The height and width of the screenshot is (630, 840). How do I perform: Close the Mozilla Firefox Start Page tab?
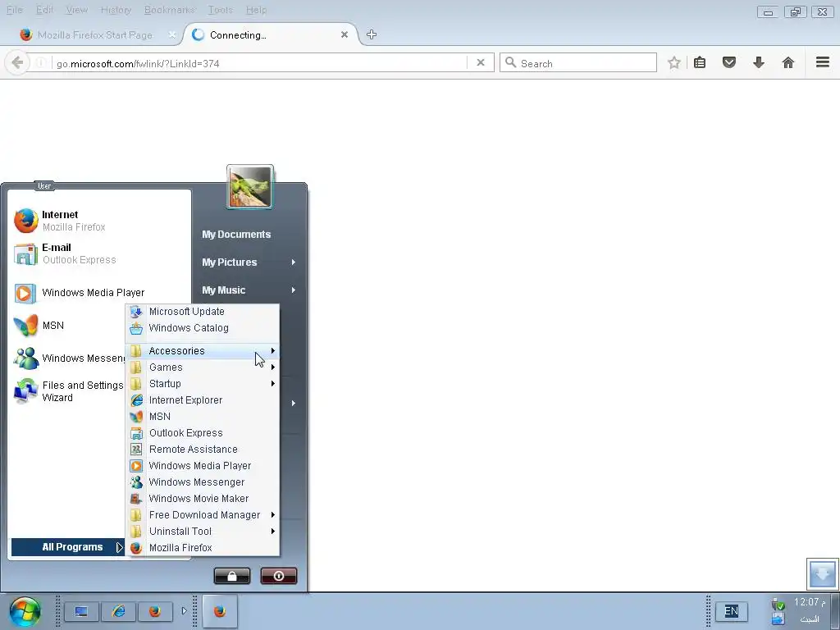point(172,34)
